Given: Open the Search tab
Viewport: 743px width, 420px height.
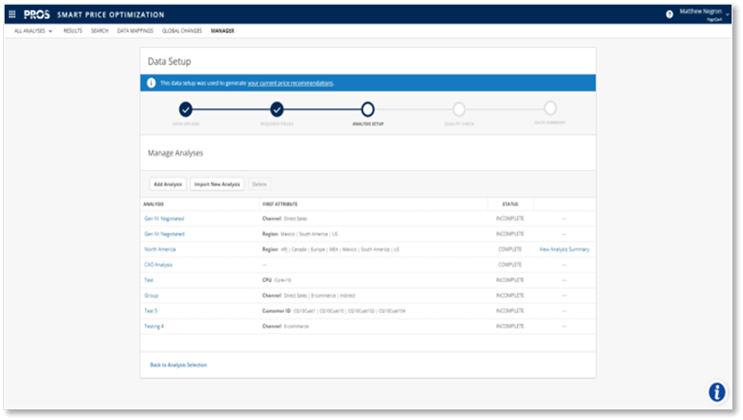Looking at the screenshot, I should (x=100, y=31).
